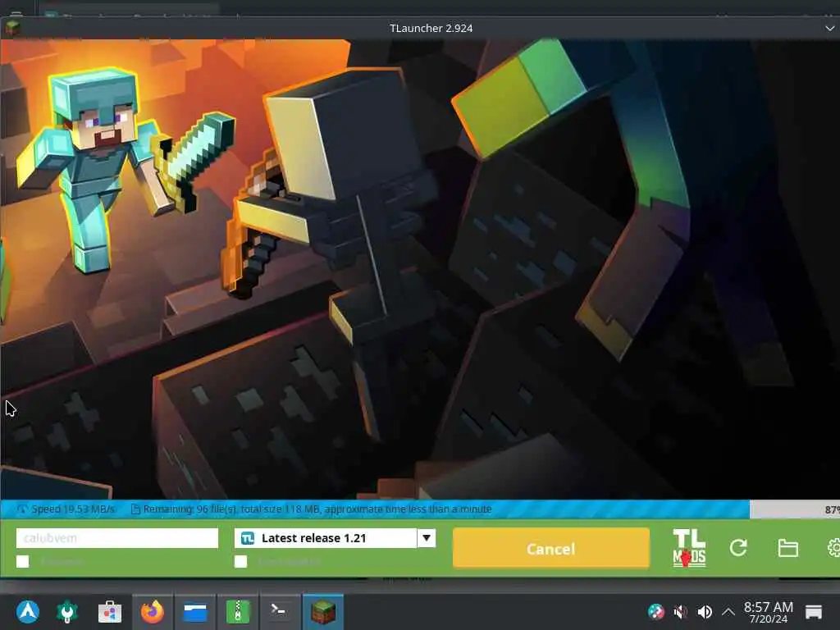The image size is (840, 630).
Task: Toggle the checkbox below the username field
Action: 22,561
